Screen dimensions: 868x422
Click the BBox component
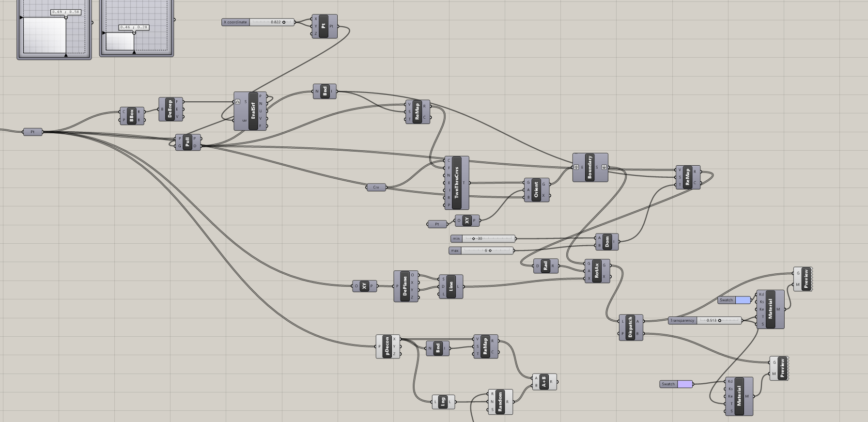point(132,116)
